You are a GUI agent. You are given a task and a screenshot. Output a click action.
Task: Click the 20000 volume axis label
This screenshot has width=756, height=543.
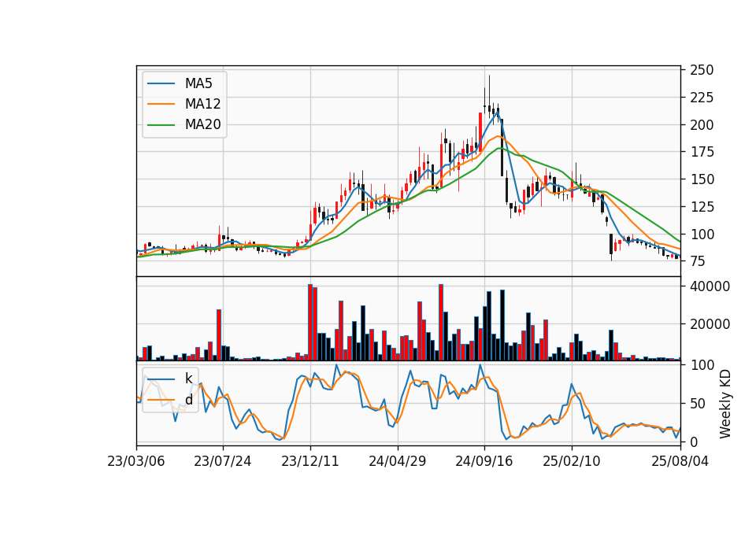click(710, 325)
